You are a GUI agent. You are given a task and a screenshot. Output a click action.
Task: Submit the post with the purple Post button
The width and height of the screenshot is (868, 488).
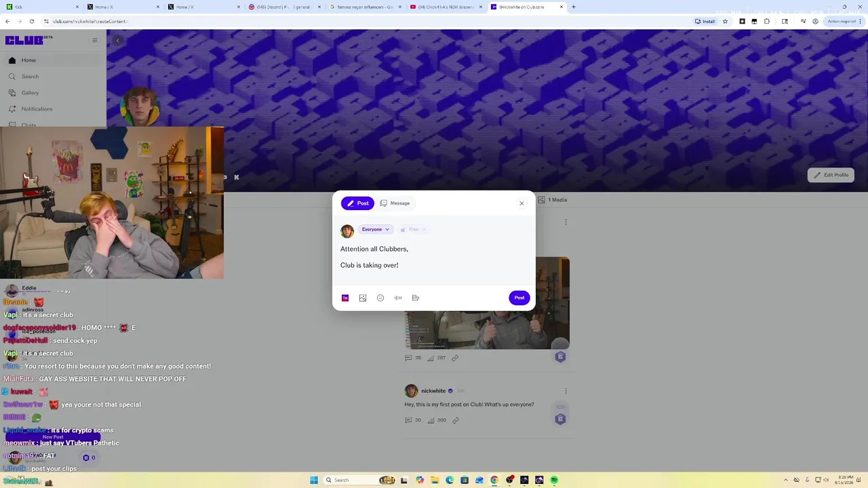(x=519, y=298)
